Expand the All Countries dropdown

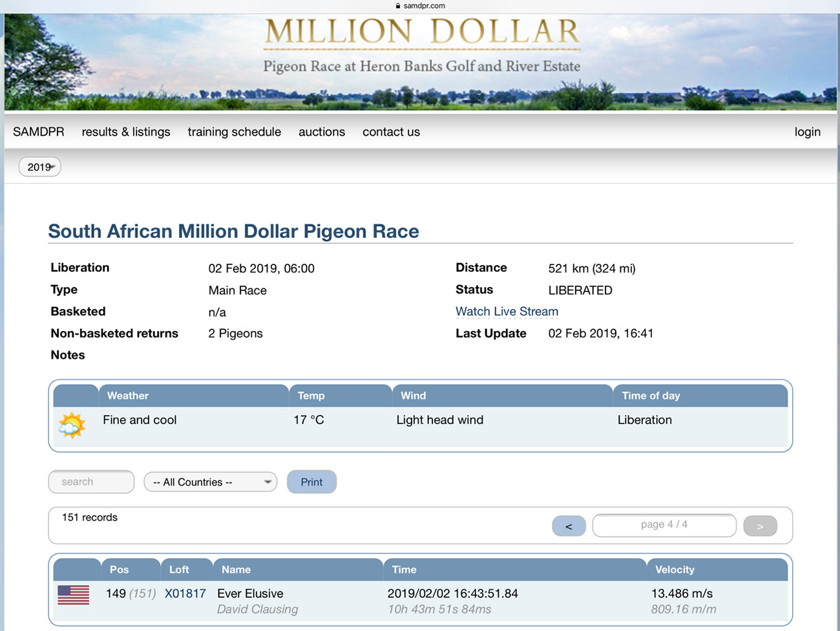(x=211, y=482)
